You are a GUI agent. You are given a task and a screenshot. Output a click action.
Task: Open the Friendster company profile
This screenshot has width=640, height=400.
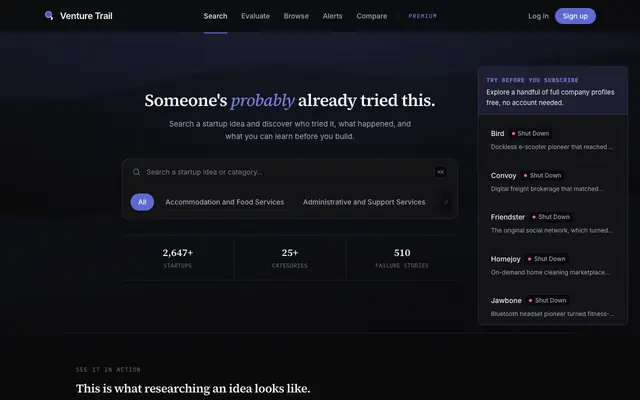coord(552,223)
